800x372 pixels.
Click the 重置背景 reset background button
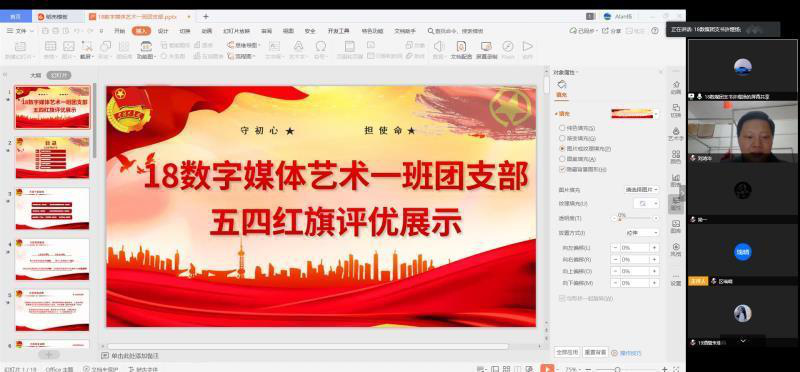(595, 352)
